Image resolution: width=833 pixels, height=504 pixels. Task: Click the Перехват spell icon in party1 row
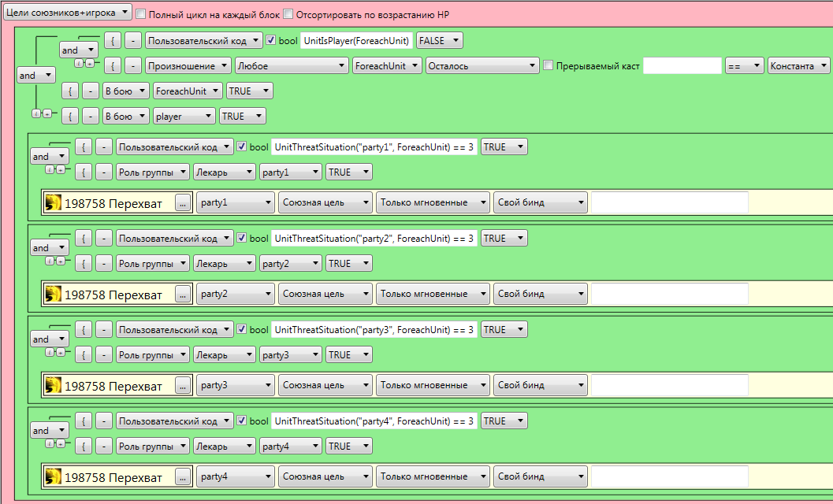(x=54, y=203)
